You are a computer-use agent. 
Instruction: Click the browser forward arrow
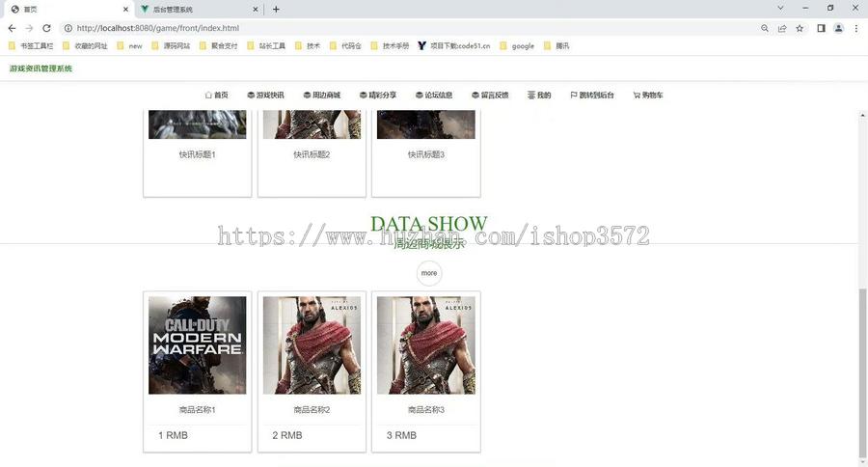pos(29,28)
